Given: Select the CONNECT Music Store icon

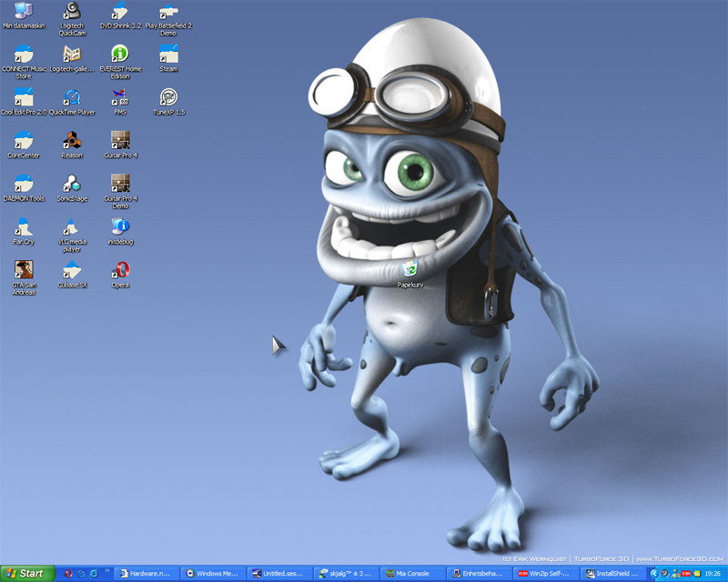Looking at the screenshot, I should (24, 62).
